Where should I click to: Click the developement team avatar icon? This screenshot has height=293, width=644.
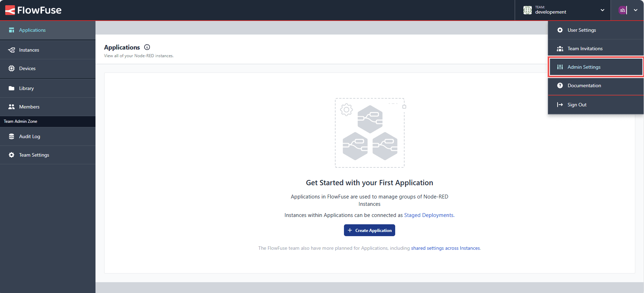(x=527, y=10)
